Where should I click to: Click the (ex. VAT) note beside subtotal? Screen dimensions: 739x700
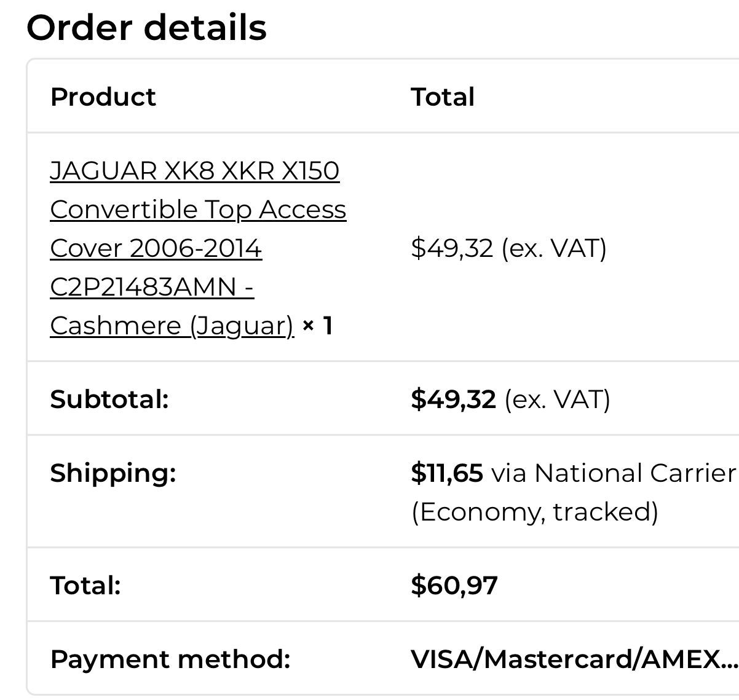557,399
